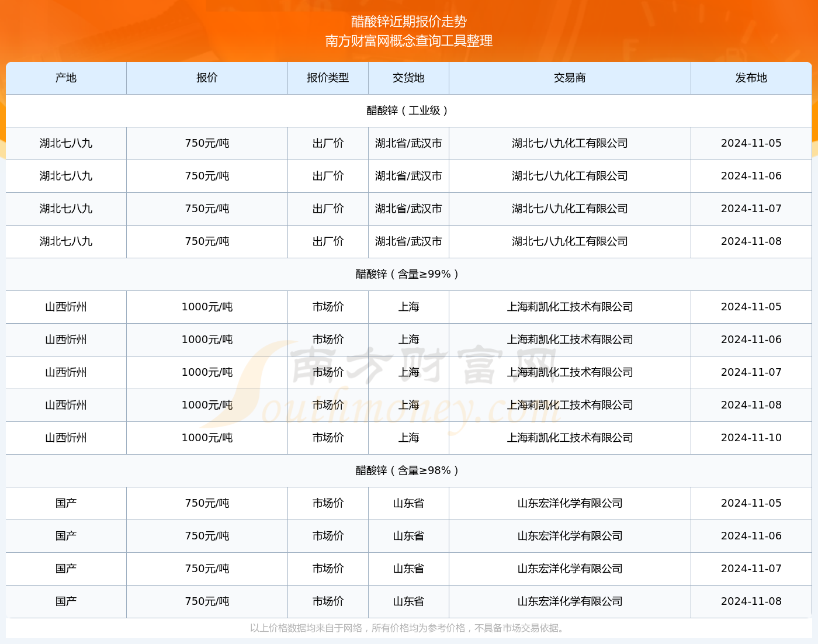
Task: Click the 报价 column header
Action: 207,78
